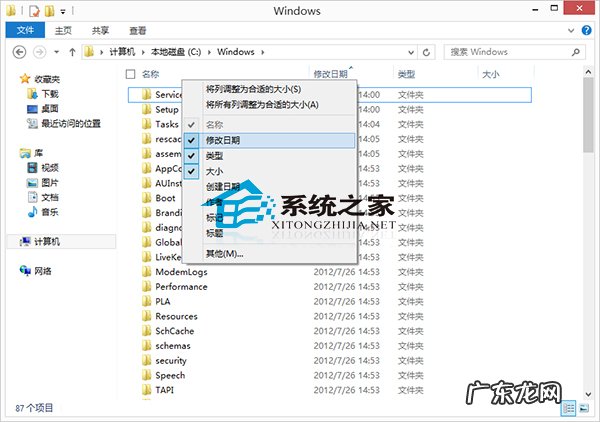Toggle the 大小 column check
This screenshot has width=600, height=422.
[x=191, y=171]
